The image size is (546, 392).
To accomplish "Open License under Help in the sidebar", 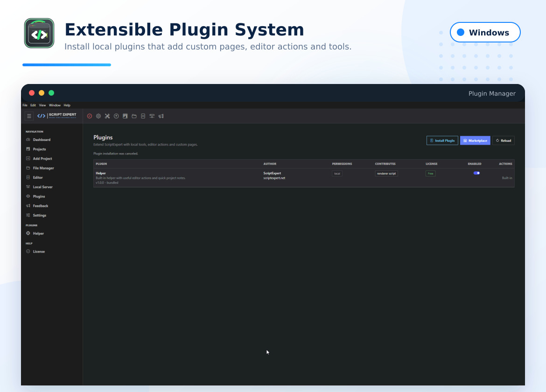I will coord(38,252).
